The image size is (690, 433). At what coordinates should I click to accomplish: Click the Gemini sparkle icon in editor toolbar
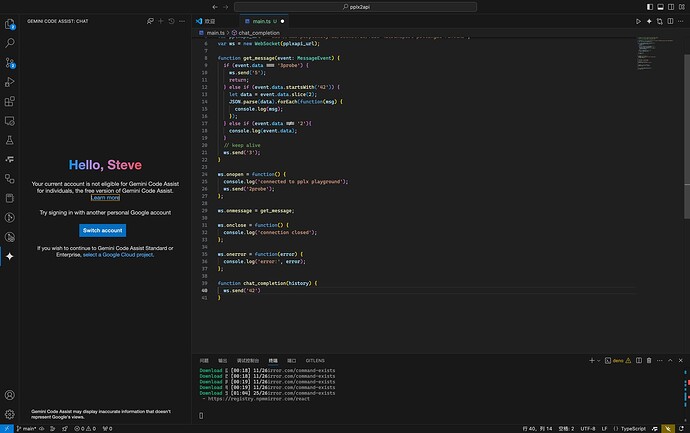coord(649,21)
